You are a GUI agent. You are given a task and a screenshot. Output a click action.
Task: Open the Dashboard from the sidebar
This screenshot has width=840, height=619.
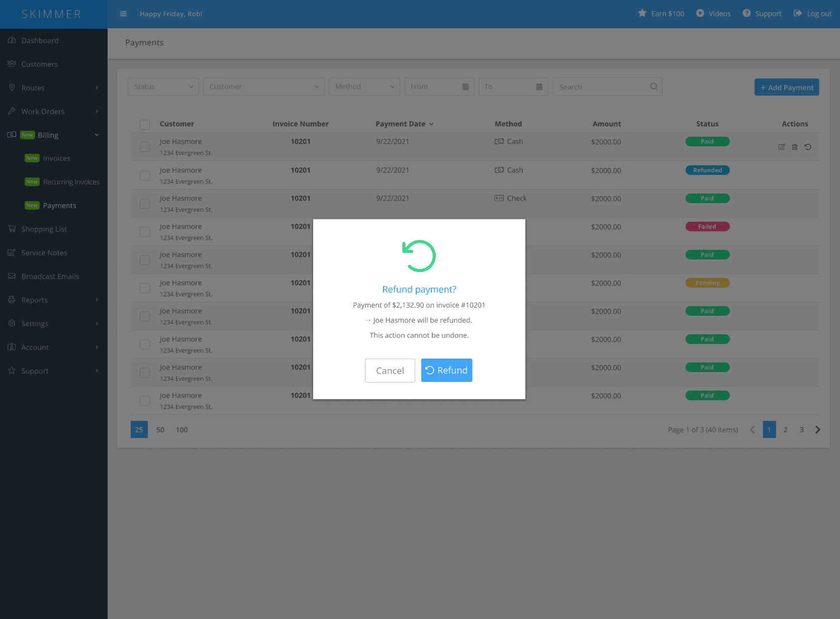pos(40,40)
